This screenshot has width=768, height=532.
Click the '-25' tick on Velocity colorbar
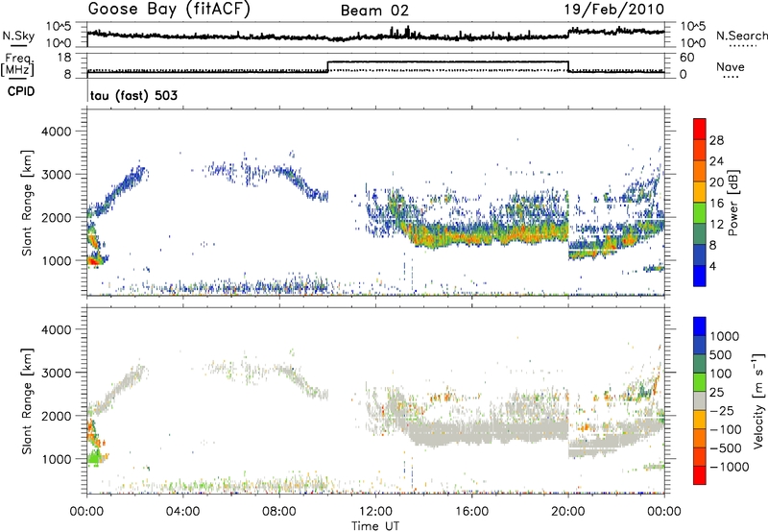pyautogui.click(x=722, y=410)
